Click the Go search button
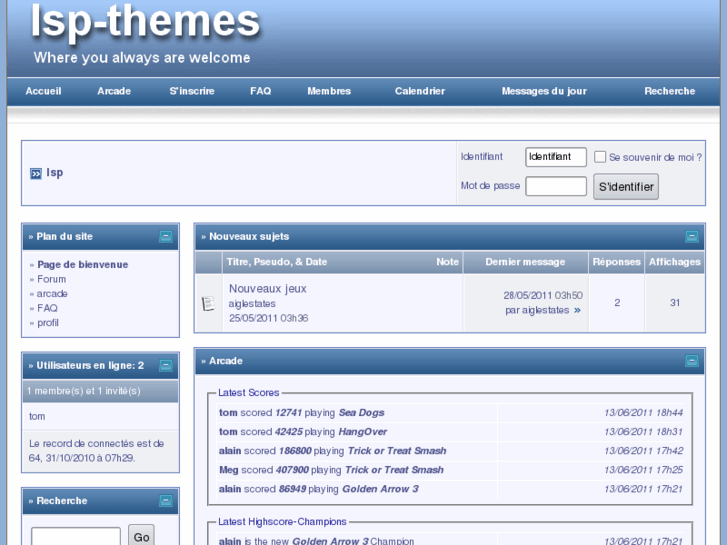 pos(141,536)
